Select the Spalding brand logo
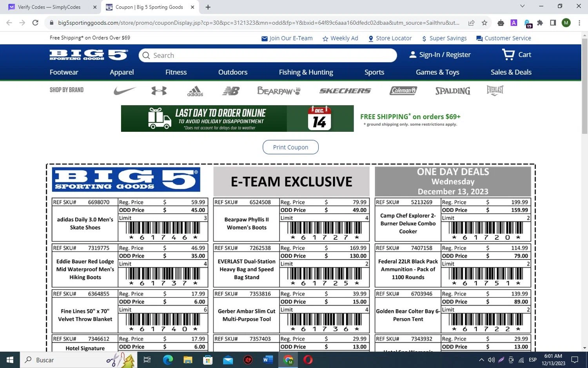The height and width of the screenshot is (368, 588). [453, 91]
